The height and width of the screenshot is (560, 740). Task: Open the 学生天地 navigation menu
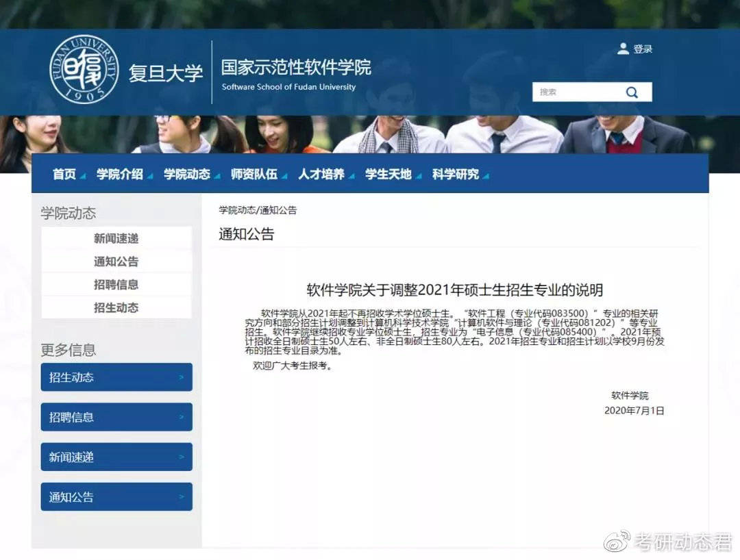(x=388, y=175)
